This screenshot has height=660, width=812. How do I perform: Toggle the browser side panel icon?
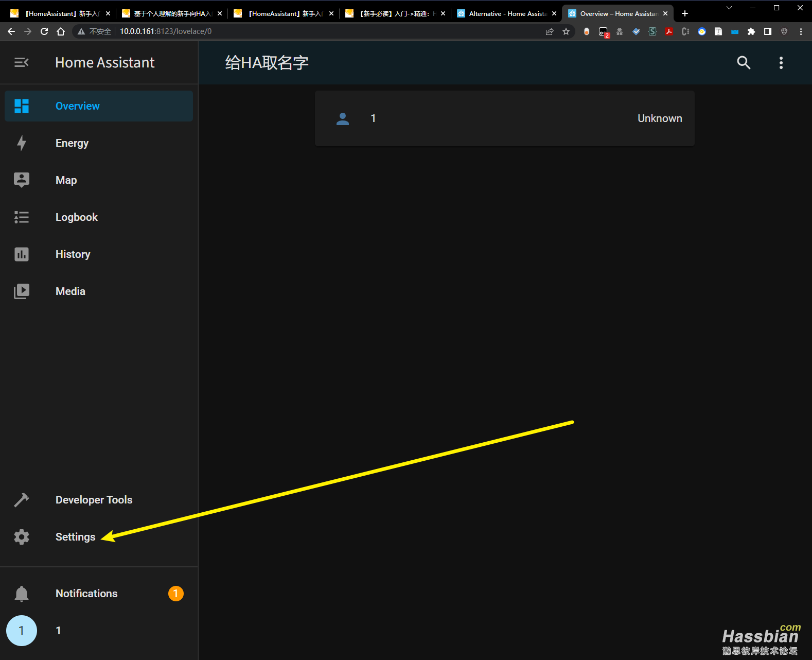coord(768,31)
